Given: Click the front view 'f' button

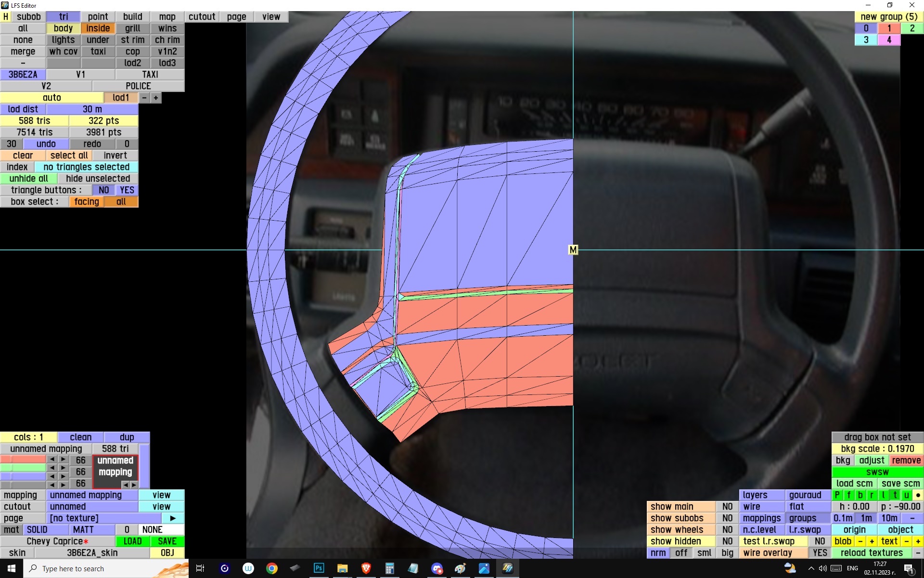Looking at the screenshot, I should click(848, 495).
